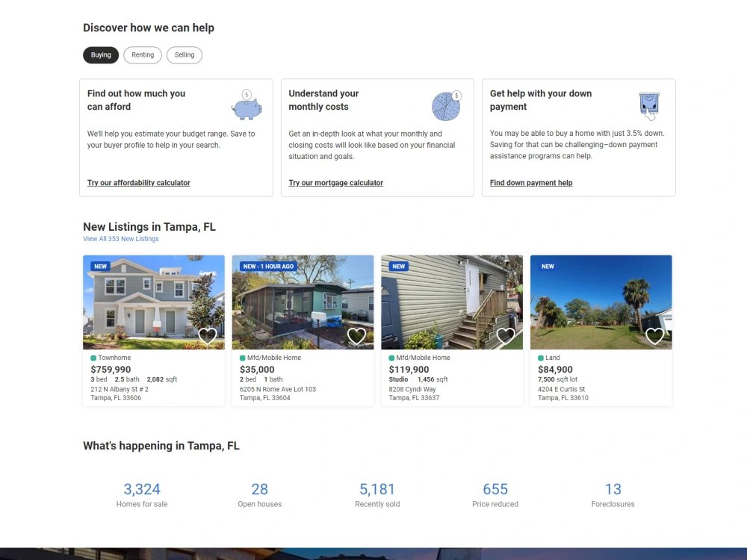Viewport: 747px width, 560px height.
Task: View 13 Foreclosures
Action: (x=613, y=495)
